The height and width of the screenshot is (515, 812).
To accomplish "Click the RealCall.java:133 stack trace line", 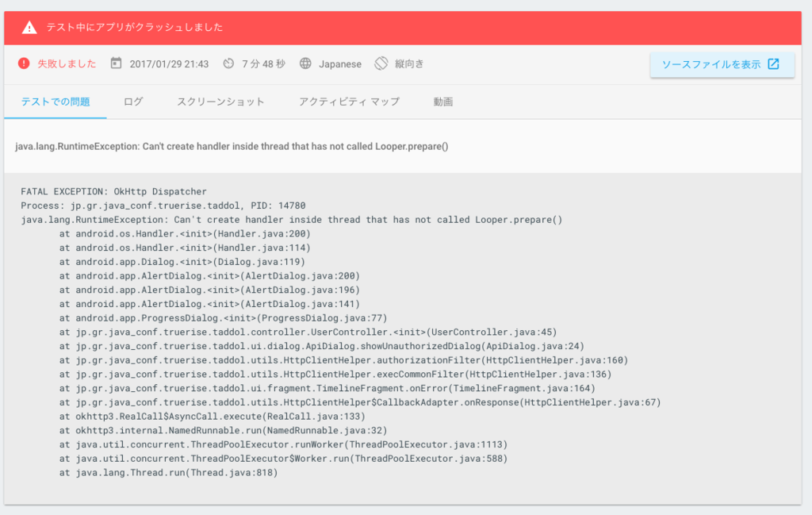I will coord(213,416).
